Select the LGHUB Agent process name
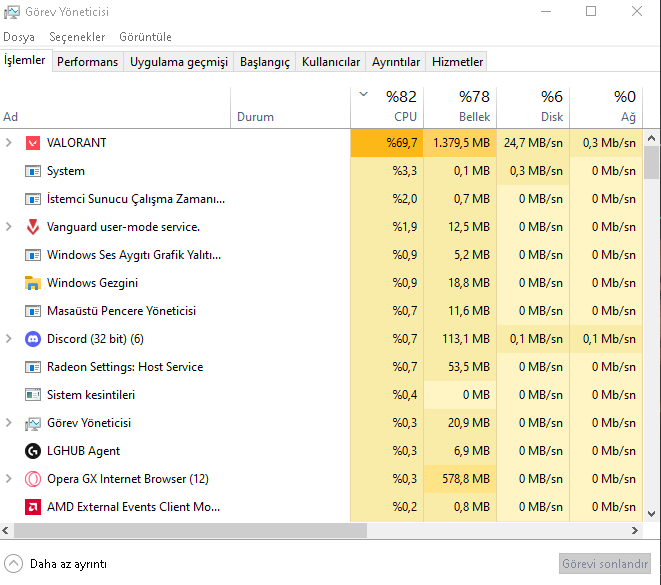Viewport: 661px width, 585px height. [83, 451]
